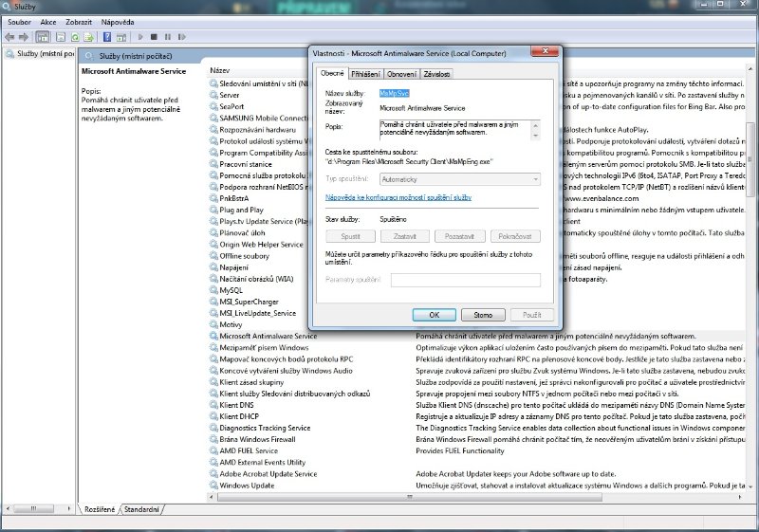The width and height of the screenshot is (759, 532).
Task: Toggle the show/hide console tree icon
Action: 43,37
